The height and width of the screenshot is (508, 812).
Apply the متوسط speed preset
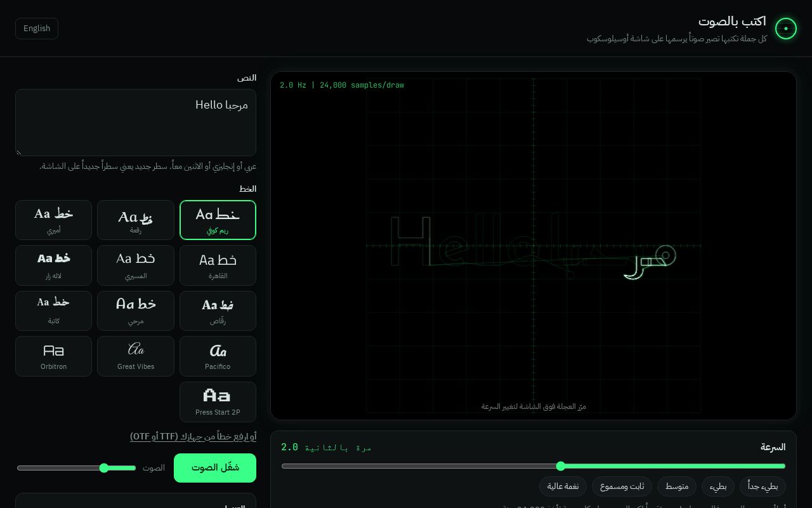677,487
